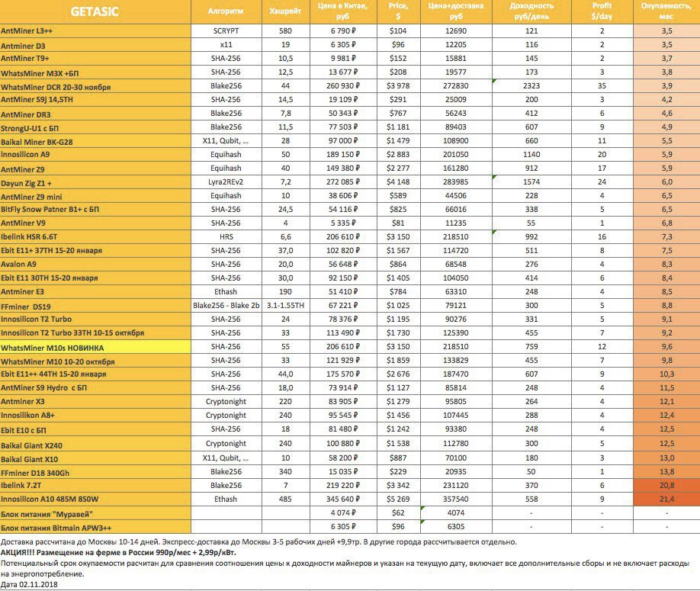Image resolution: width=700 pixels, height=591 pixels.
Task: Select the 21,4 payback cell
Action: tap(667, 499)
